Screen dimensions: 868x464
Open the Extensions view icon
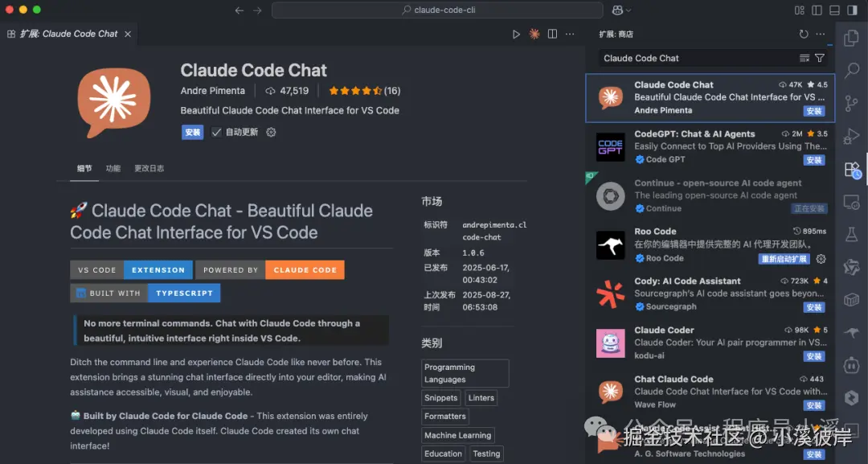click(x=852, y=170)
